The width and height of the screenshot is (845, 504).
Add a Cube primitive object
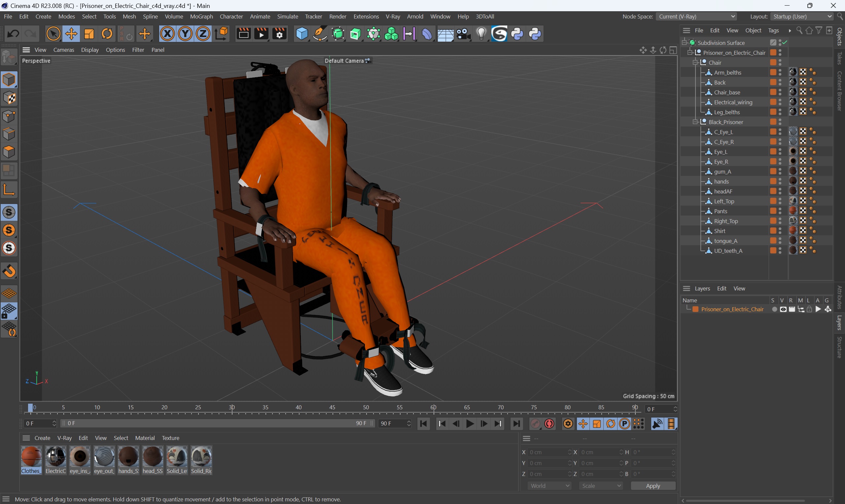click(x=302, y=34)
